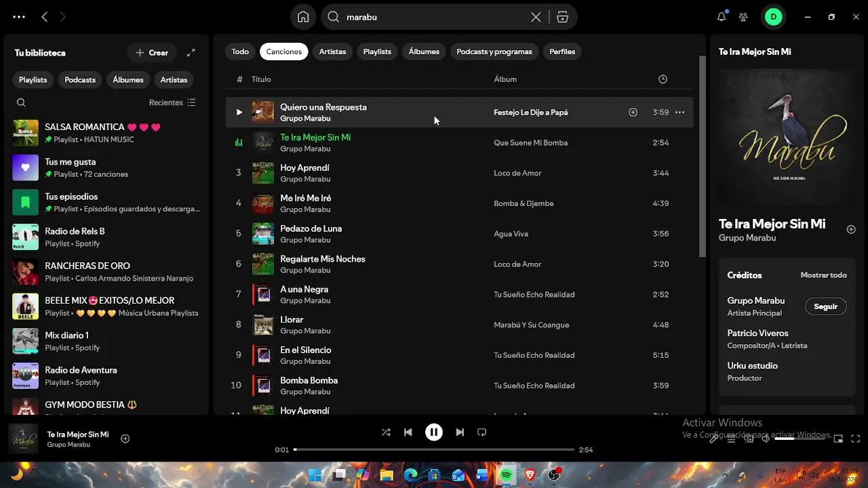Open lyrics microphone icon
The height and width of the screenshot is (488, 868).
click(x=713, y=439)
